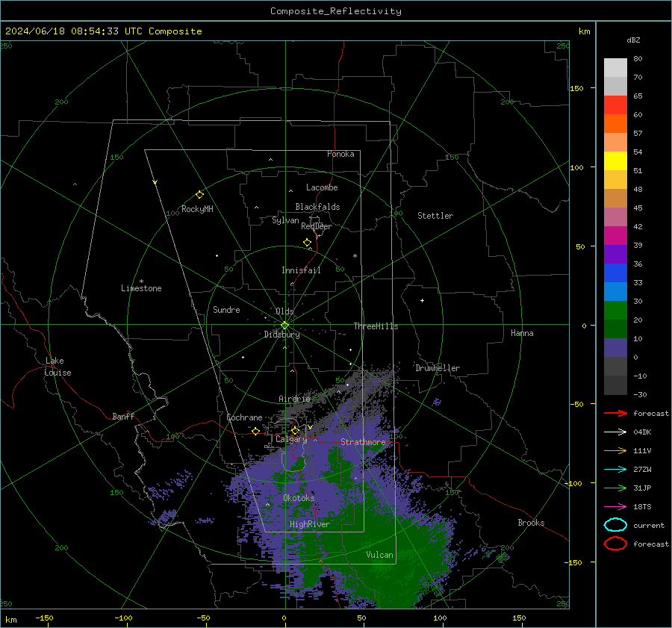Click the Airdrie city label
The image size is (672, 628).
[x=294, y=399]
